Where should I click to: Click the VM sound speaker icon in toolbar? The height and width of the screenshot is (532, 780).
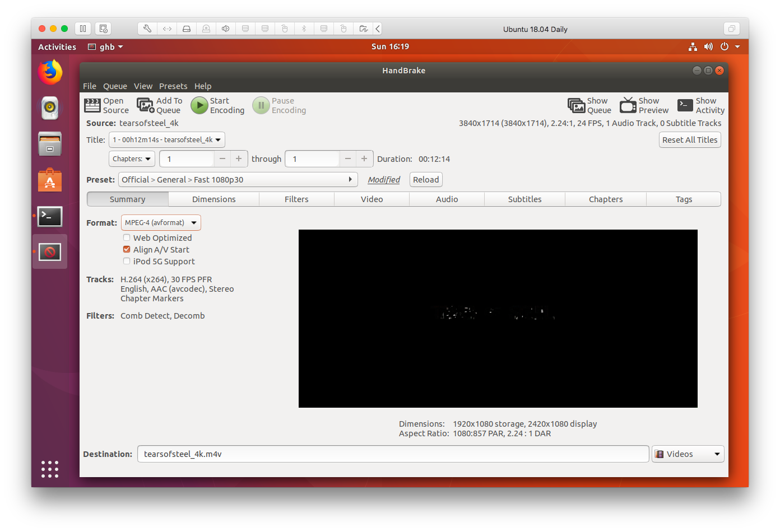226,29
